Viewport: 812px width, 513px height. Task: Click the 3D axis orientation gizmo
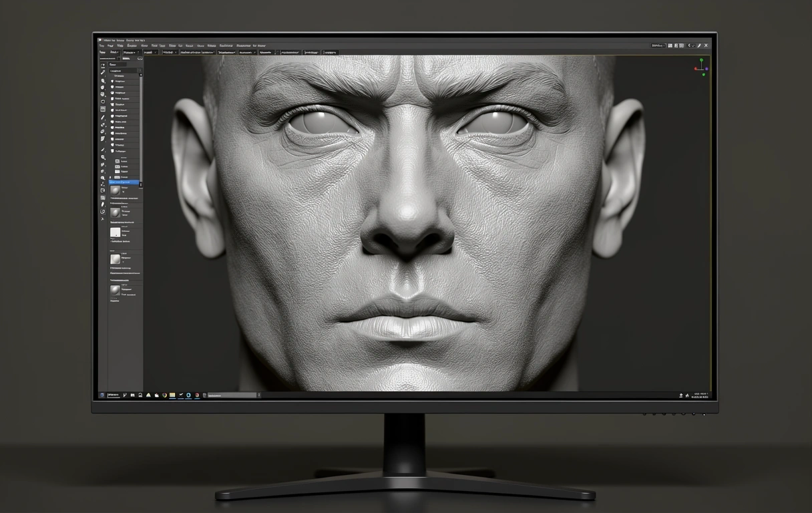[702, 67]
